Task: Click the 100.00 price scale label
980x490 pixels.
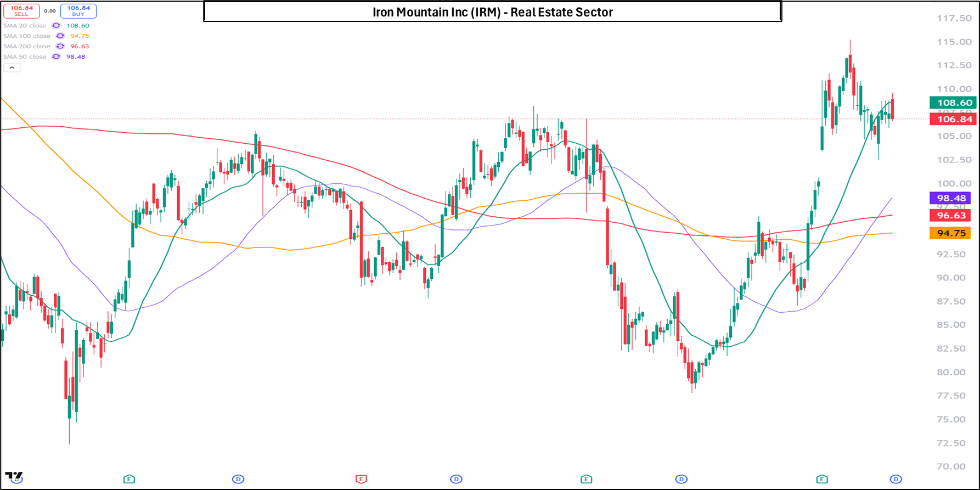Action: coord(954,183)
